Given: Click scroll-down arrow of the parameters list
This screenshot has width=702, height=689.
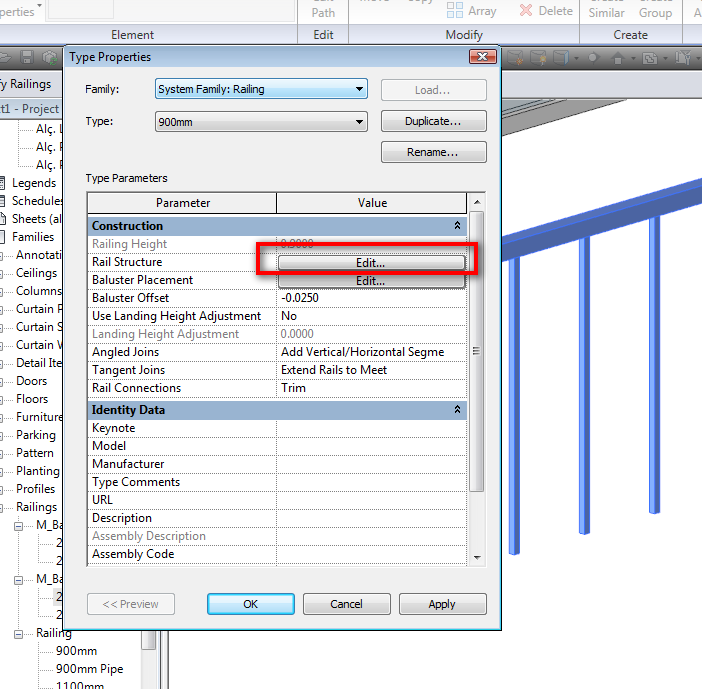Looking at the screenshot, I should pos(477,557).
